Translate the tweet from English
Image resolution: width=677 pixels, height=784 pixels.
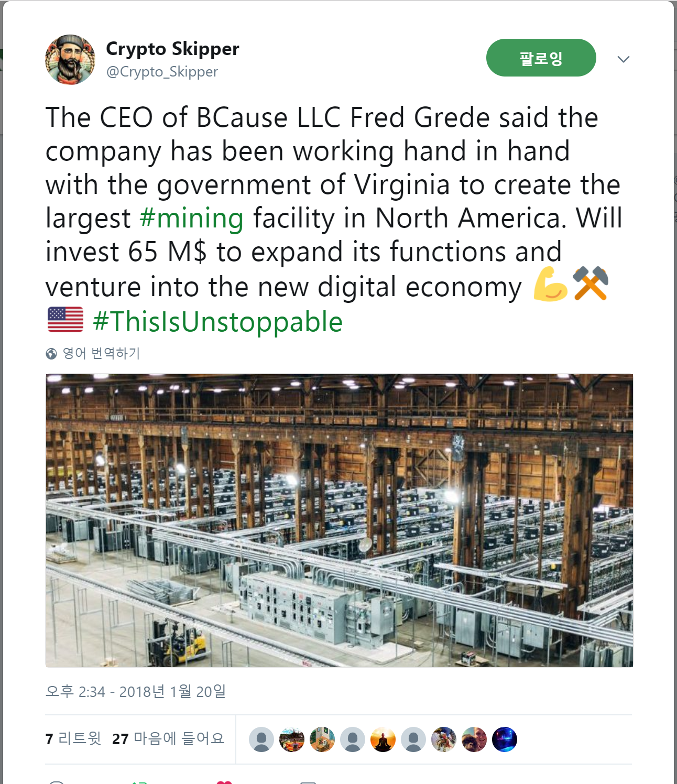point(102,353)
